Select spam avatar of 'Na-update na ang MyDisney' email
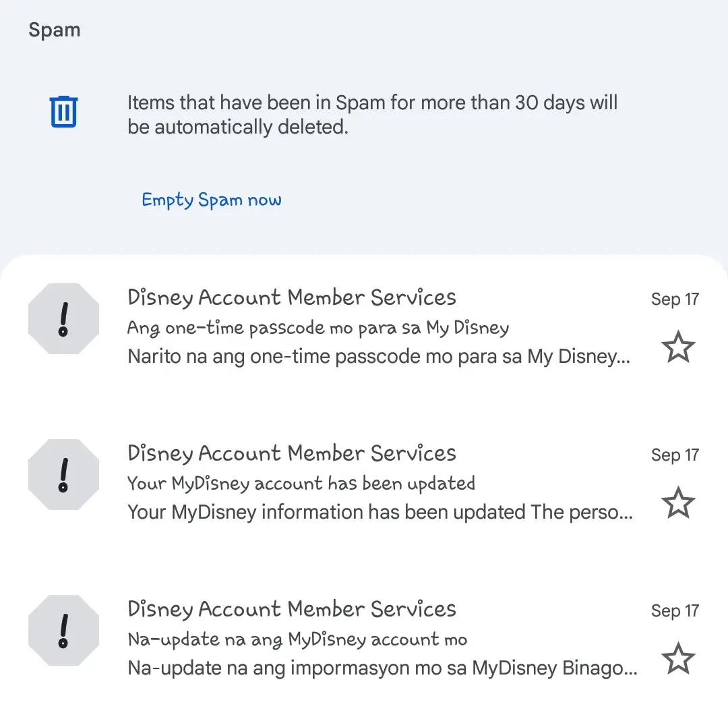The height and width of the screenshot is (717, 728). (63, 630)
